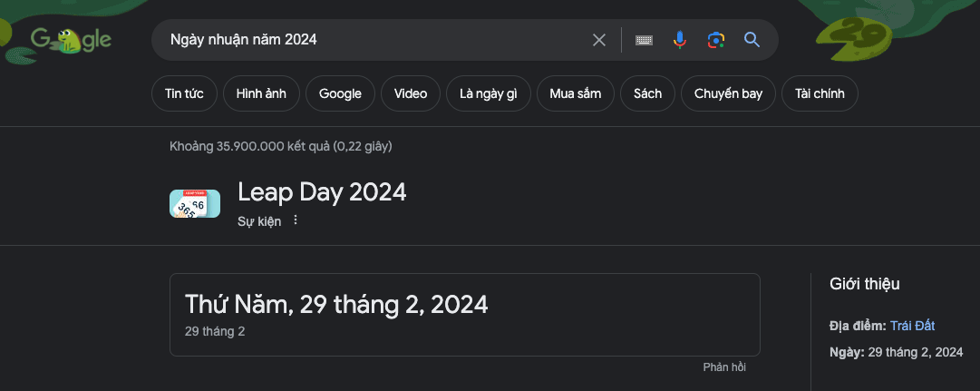Image resolution: width=980 pixels, height=391 pixels.
Task: Clear the search box text
Action: (598, 40)
